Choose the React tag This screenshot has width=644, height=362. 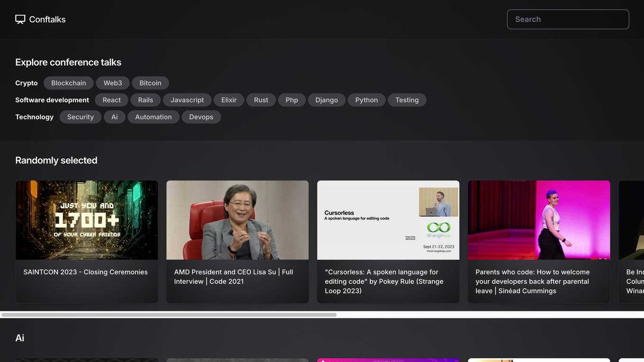click(x=112, y=100)
